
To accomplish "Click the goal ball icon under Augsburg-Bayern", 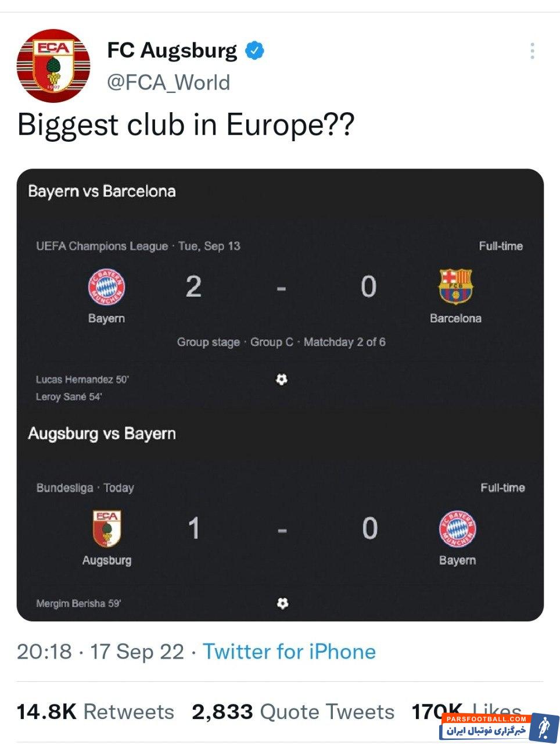I will [x=282, y=603].
